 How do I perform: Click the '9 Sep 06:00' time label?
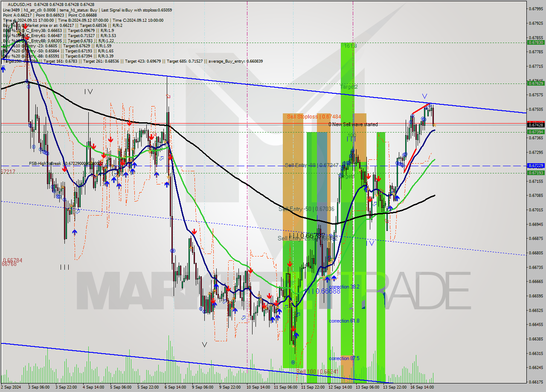click(x=203, y=387)
